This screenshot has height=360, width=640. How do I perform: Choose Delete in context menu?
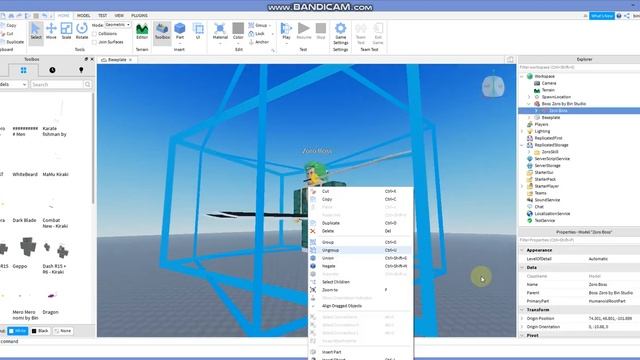tap(361, 231)
